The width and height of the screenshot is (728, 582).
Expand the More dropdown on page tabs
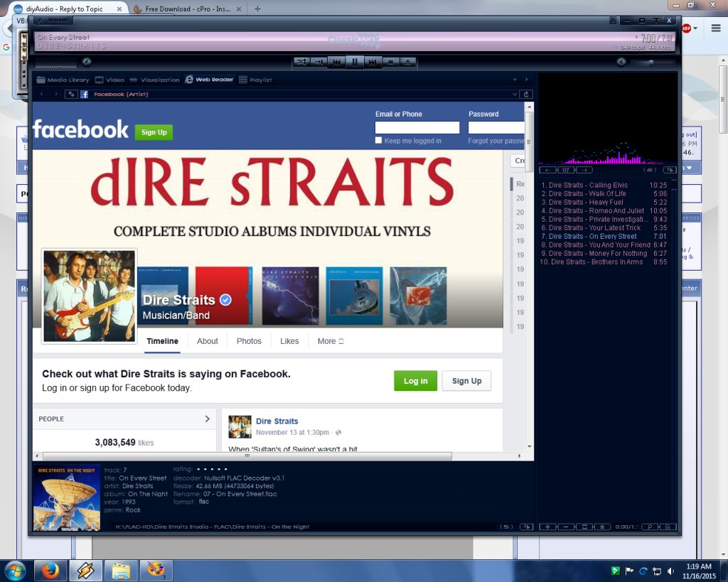(x=330, y=341)
